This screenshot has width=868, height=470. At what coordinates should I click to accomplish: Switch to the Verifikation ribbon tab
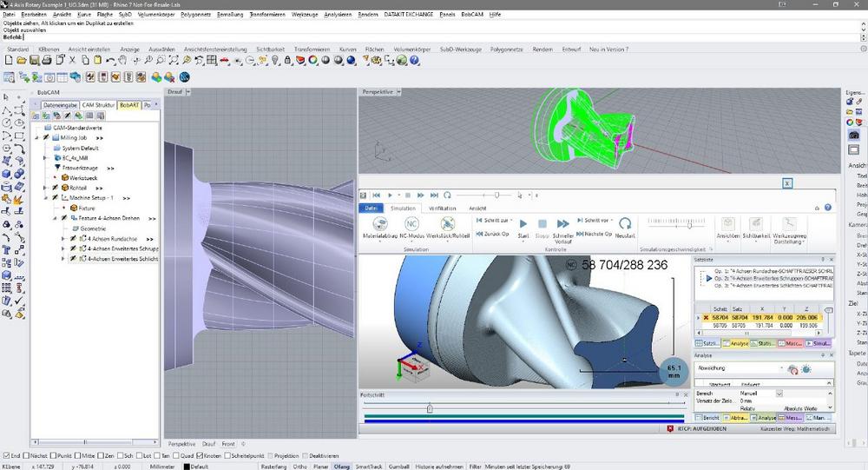tap(442, 209)
